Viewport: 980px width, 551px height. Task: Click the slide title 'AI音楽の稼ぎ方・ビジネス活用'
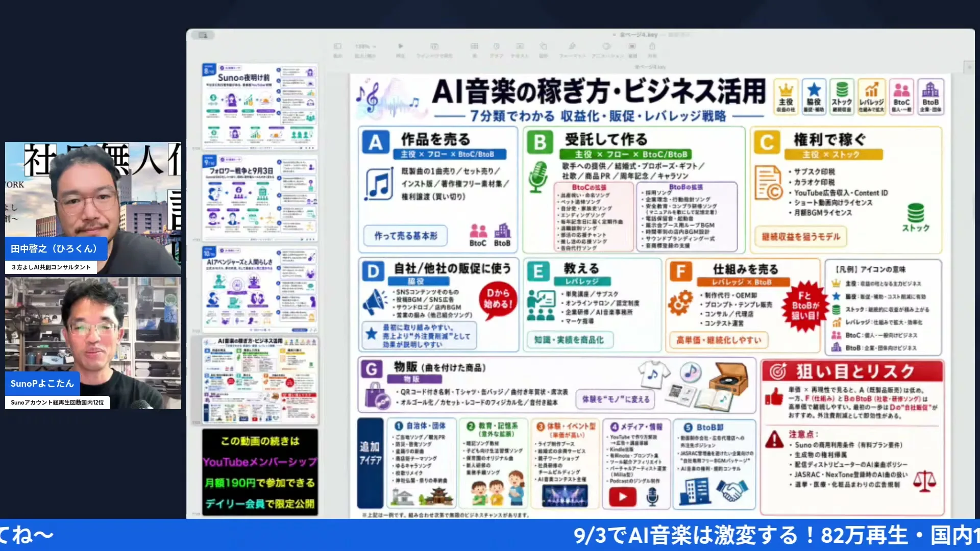(x=598, y=91)
